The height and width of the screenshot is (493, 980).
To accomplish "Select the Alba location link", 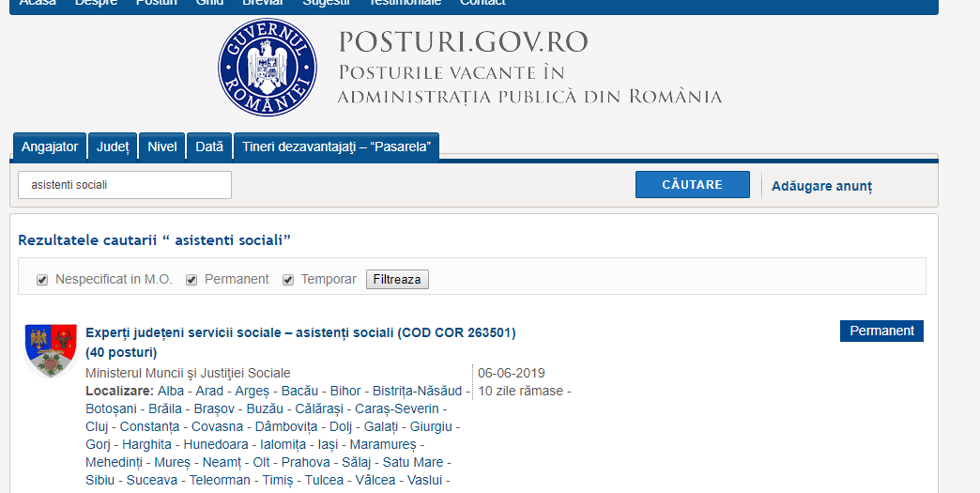I will click(171, 391).
